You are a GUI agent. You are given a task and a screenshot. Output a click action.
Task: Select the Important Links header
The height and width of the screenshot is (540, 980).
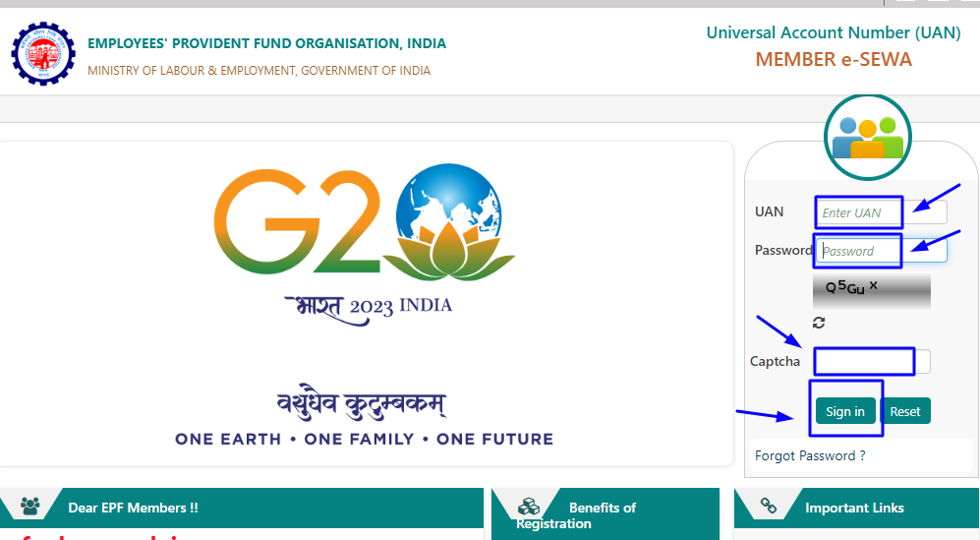(857, 508)
